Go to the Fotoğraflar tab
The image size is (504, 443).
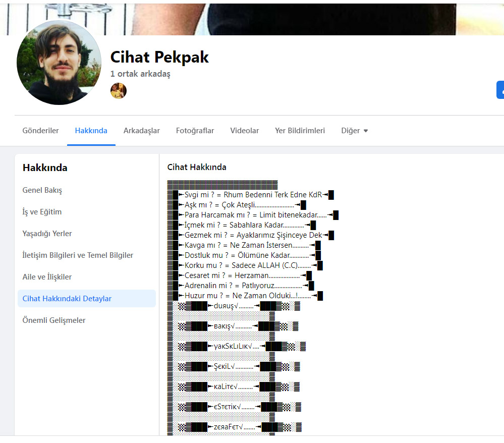pos(195,131)
